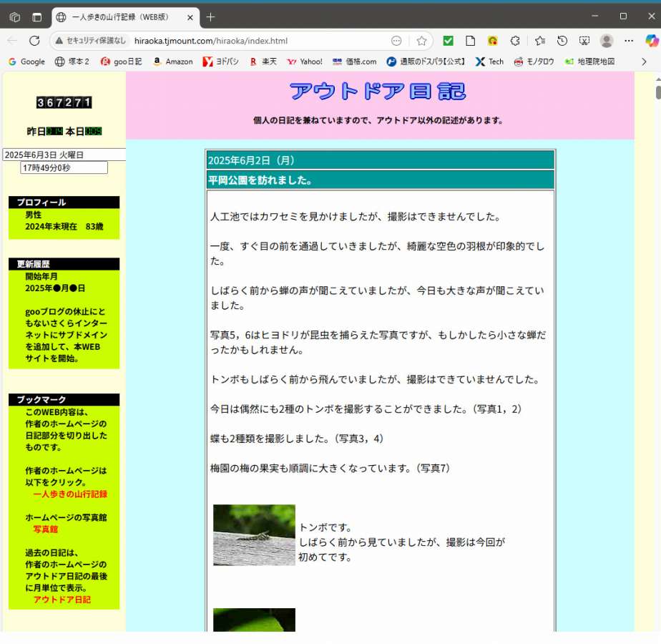The image size is (661, 644).
Task: Click the red 写真館 link
Action: coord(45,530)
